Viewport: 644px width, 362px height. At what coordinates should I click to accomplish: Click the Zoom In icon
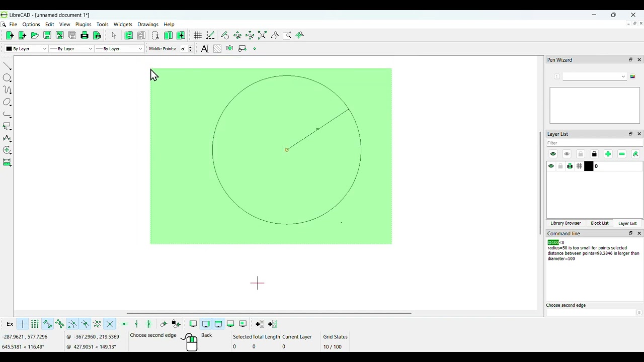237,35
